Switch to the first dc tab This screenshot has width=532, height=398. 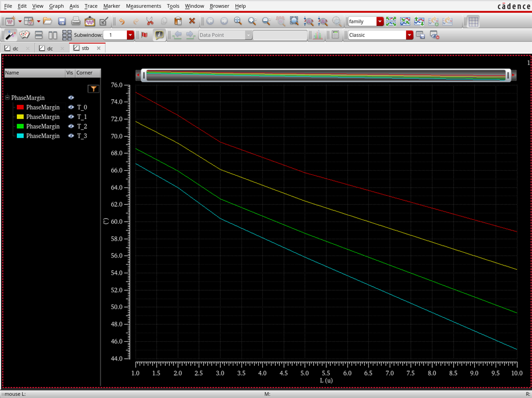click(15, 48)
